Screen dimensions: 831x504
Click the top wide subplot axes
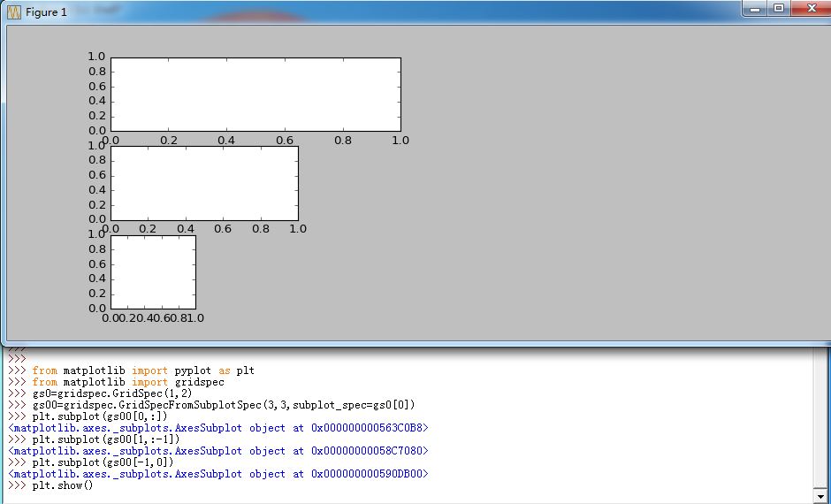(x=255, y=95)
